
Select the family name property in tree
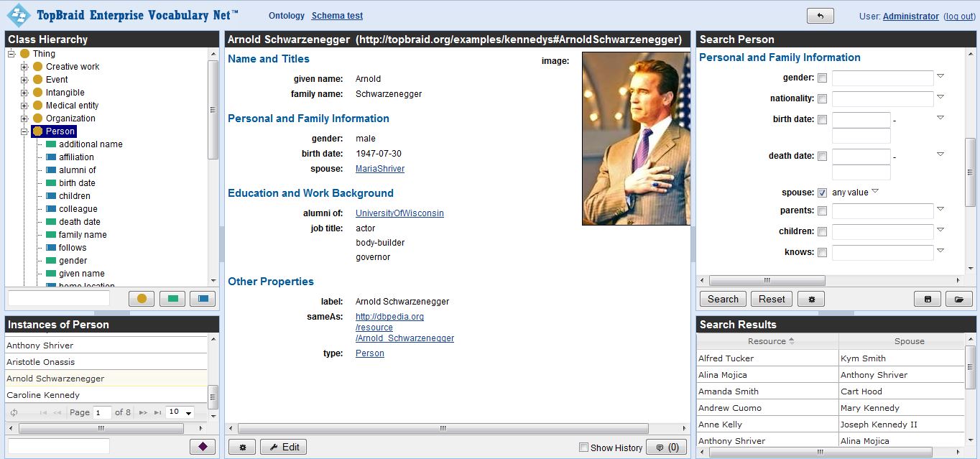point(83,235)
